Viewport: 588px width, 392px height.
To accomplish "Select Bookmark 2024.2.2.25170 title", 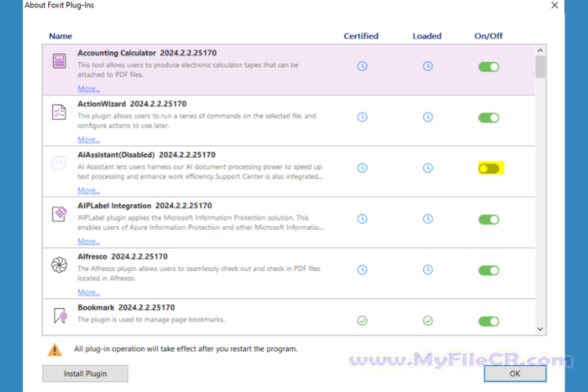I will 126,308.
